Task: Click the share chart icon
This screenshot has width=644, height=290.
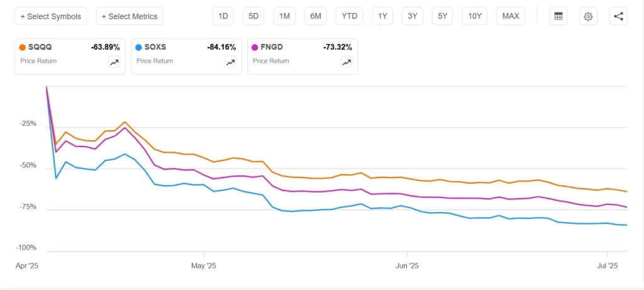Action: 618,16
